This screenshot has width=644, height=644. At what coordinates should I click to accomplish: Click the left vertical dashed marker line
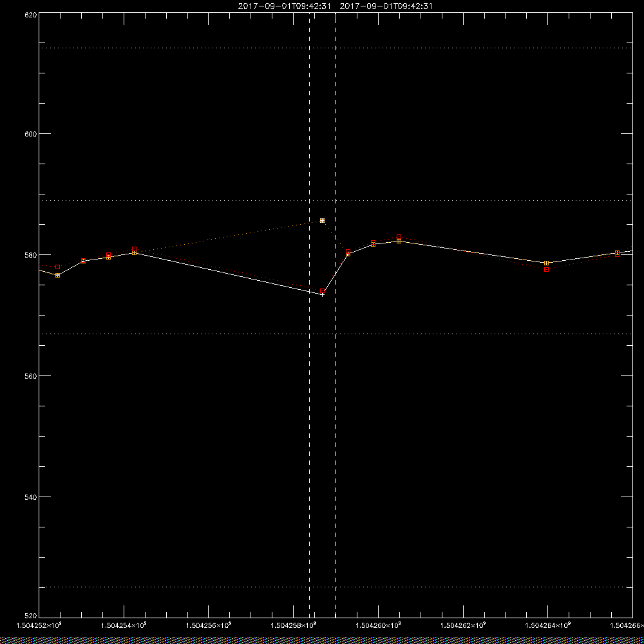click(x=309, y=315)
